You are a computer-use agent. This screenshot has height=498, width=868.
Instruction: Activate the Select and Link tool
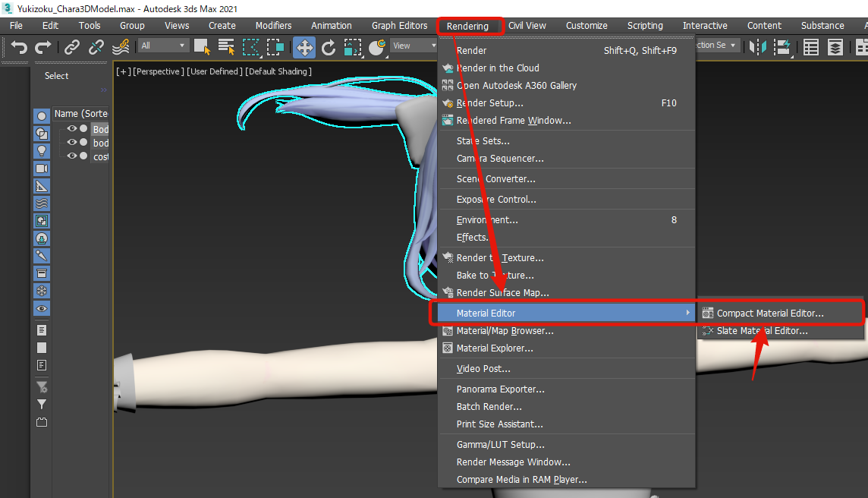tap(72, 47)
